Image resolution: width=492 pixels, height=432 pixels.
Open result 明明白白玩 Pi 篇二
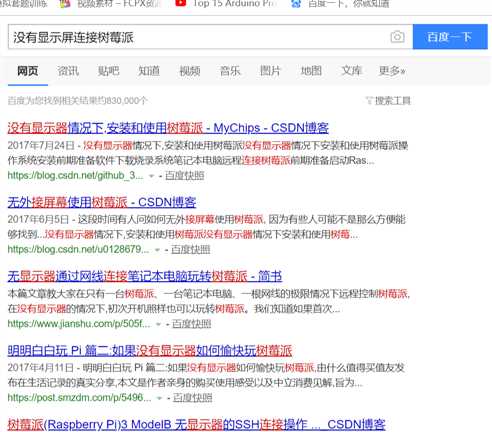coord(150,351)
